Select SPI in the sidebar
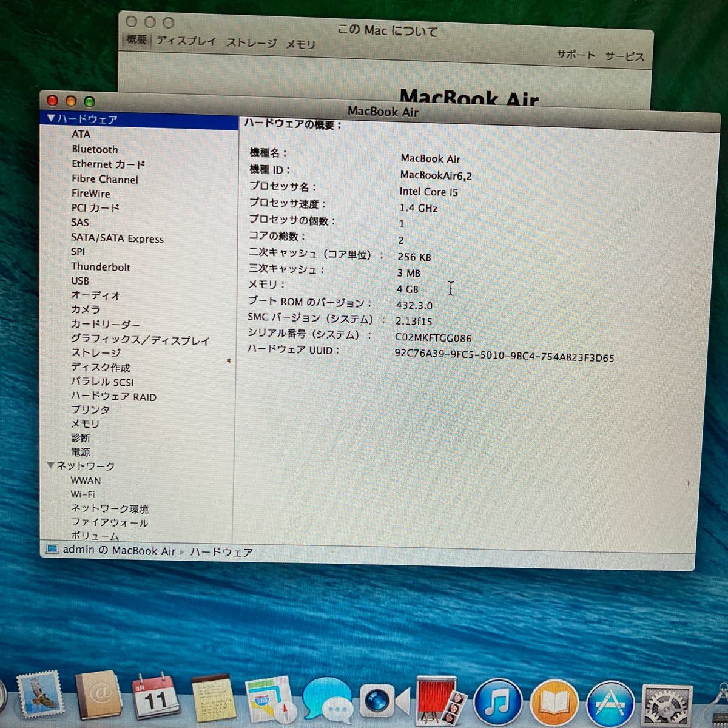This screenshot has width=728, height=728. [x=78, y=252]
